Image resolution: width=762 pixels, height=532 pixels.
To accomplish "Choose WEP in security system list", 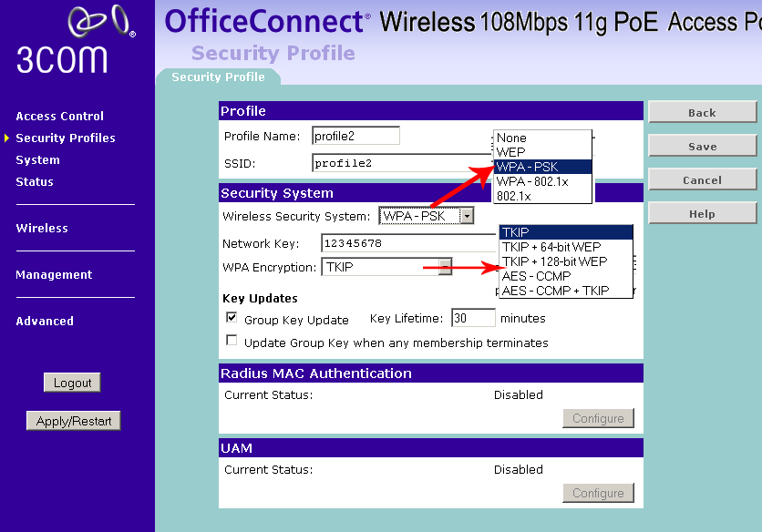I will (x=542, y=152).
